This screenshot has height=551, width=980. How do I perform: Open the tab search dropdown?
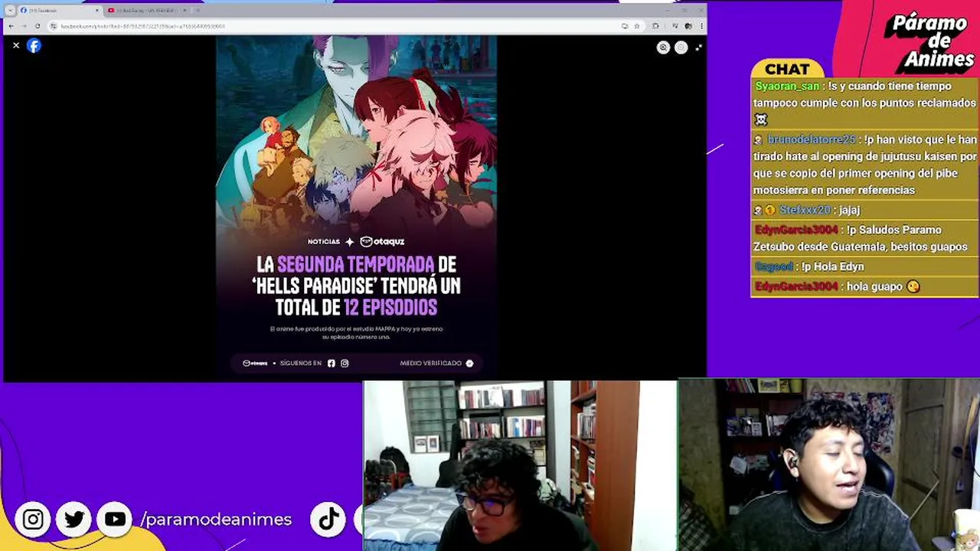10,10
